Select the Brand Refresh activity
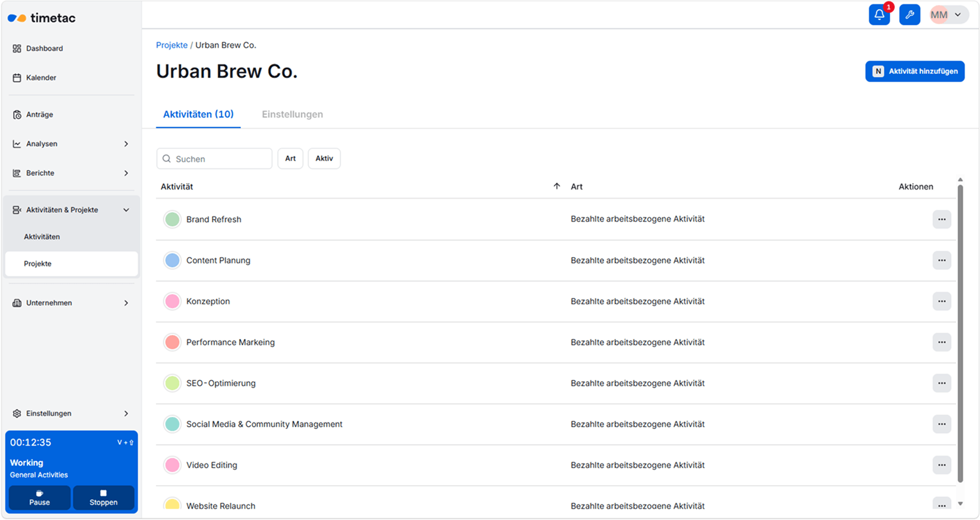 [x=214, y=219]
